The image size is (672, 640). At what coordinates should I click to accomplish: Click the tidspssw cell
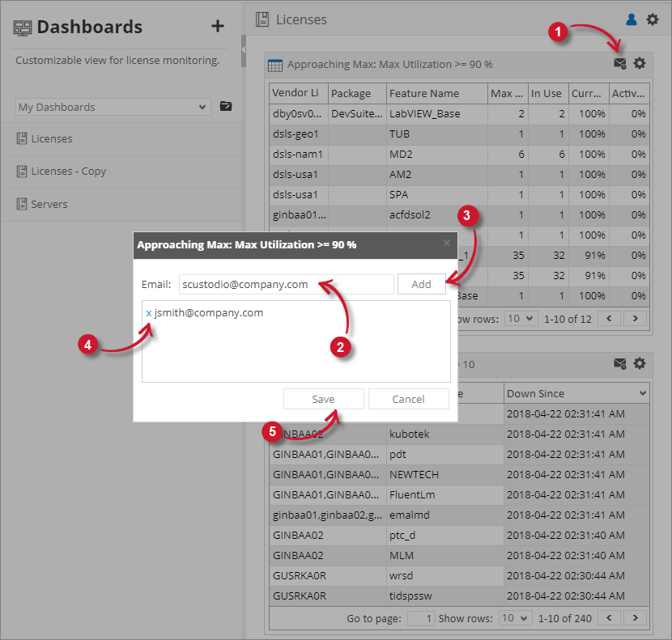pos(444,595)
